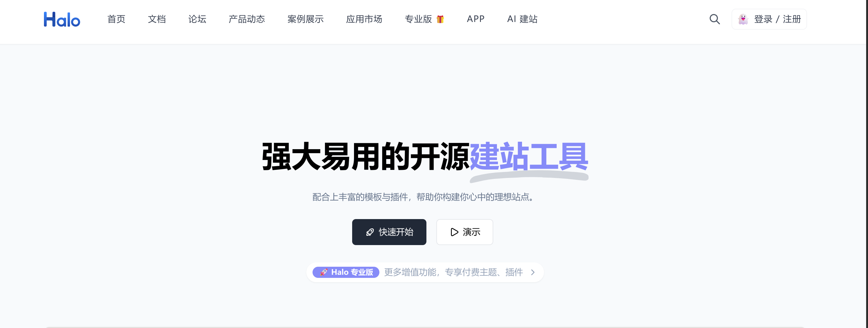Click the chevron arrow after 插件
The image size is (868, 328).
[x=533, y=272]
